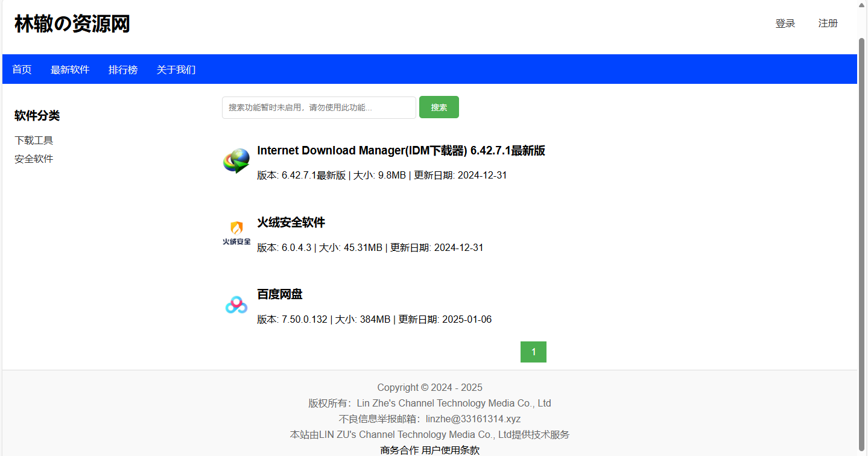Screen dimensions: 868x456
Task: Click the 火绒 version info line 45.31MB
Action: point(370,247)
